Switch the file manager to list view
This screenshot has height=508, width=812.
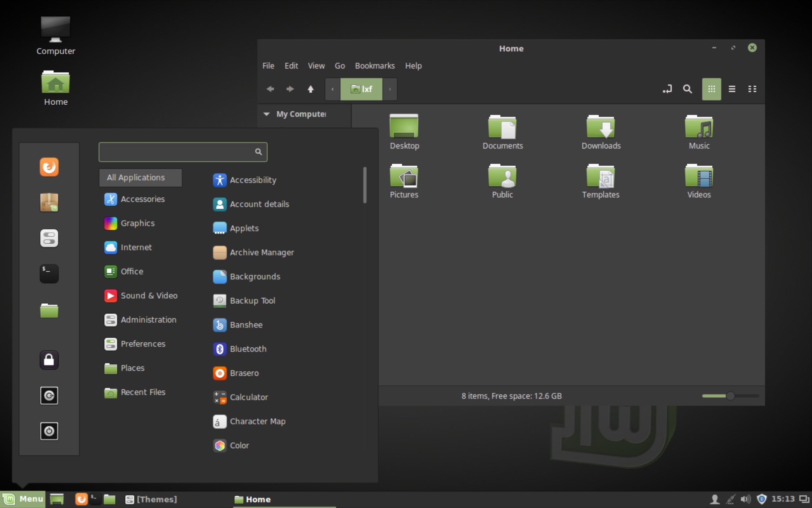732,89
